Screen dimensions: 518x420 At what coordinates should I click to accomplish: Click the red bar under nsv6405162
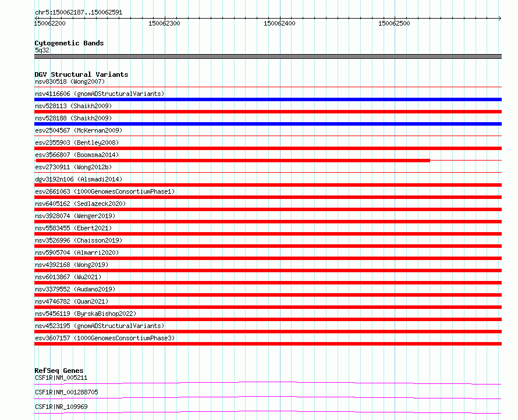click(268, 209)
